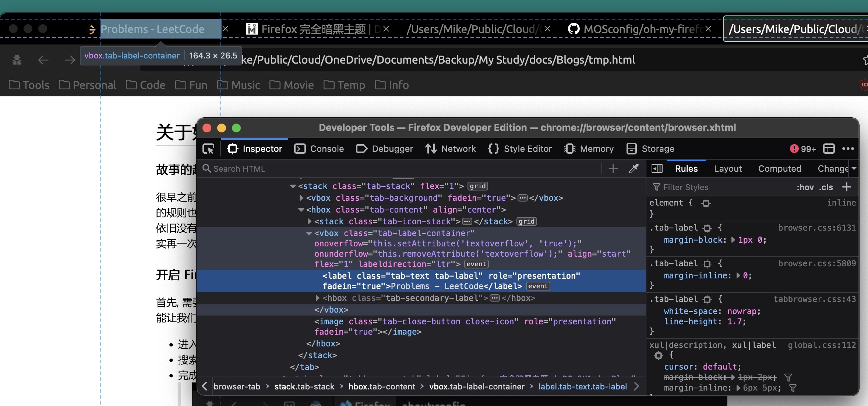Toggle the sidebar pane collapse icon
868x406 pixels.
click(x=657, y=169)
